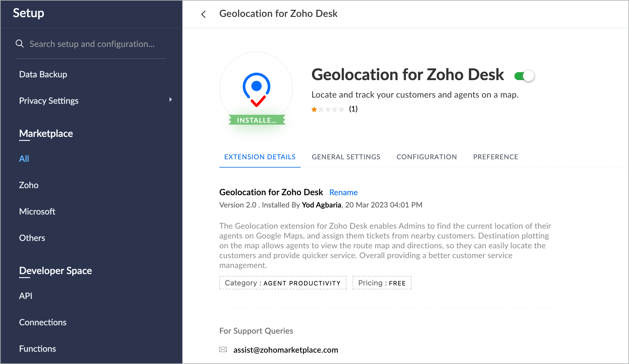This screenshot has height=364, width=629.
Task: Open the Configuration tab
Action: (x=427, y=157)
